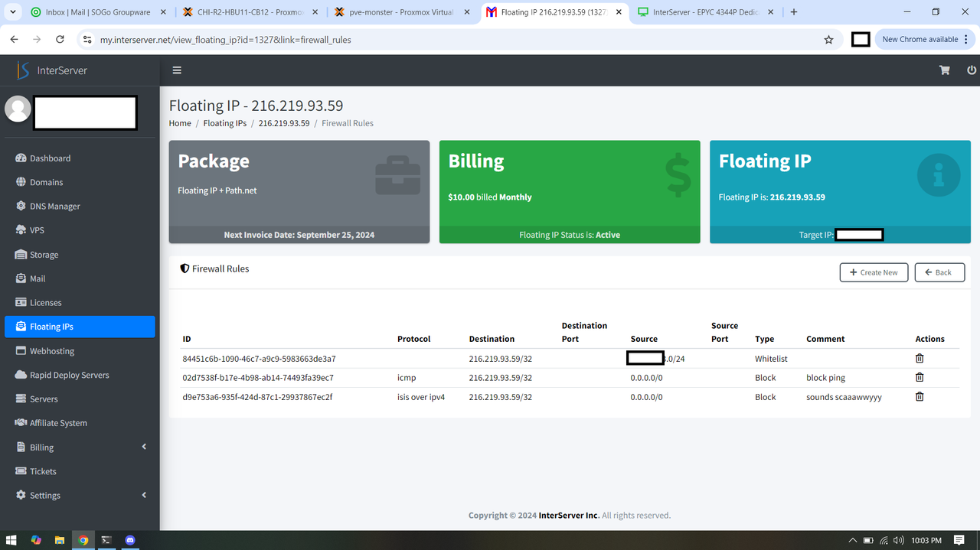Screen dimensions: 980x550
Task: Open VPS section
Action: 80,230
